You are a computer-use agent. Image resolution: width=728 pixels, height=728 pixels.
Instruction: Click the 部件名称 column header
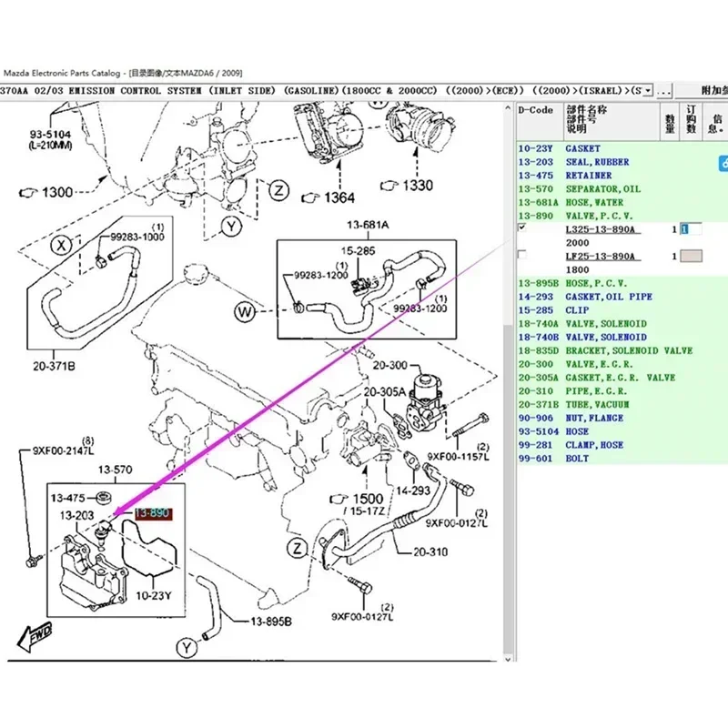pyautogui.click(x=612, y=121)
